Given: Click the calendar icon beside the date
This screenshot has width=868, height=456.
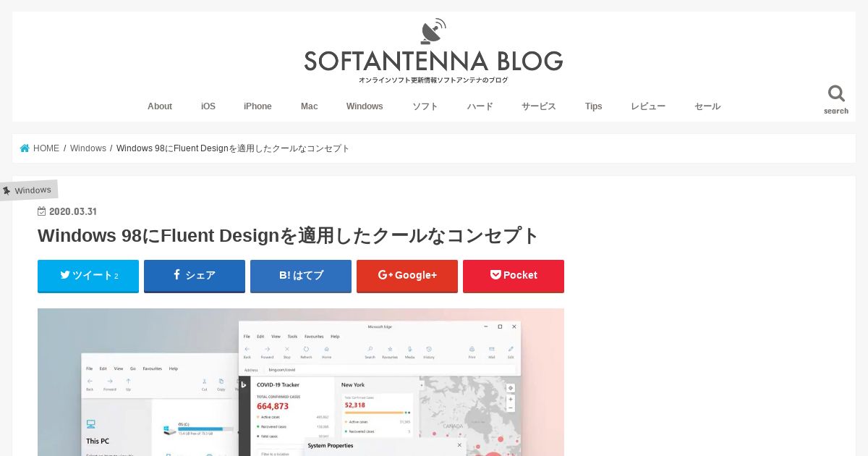Looking at the screenshot, I should click(42, 211).
